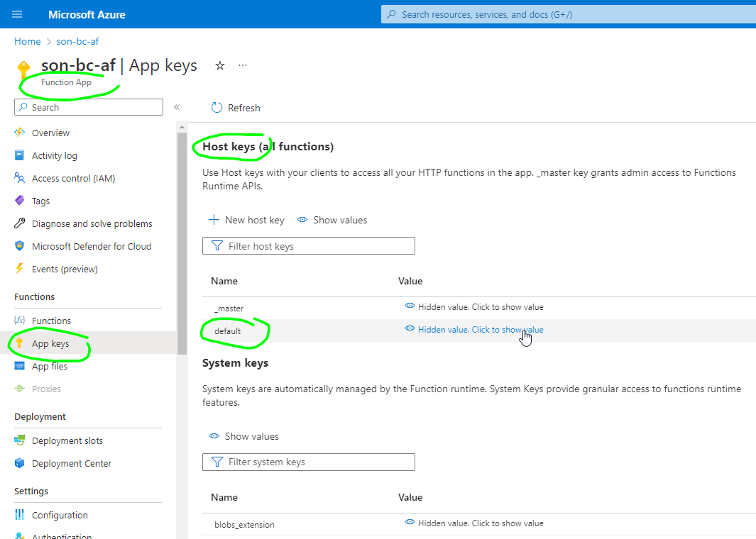The image size is (756, 539).
Task: Refresh the App keys page
Action: [236, 108]
